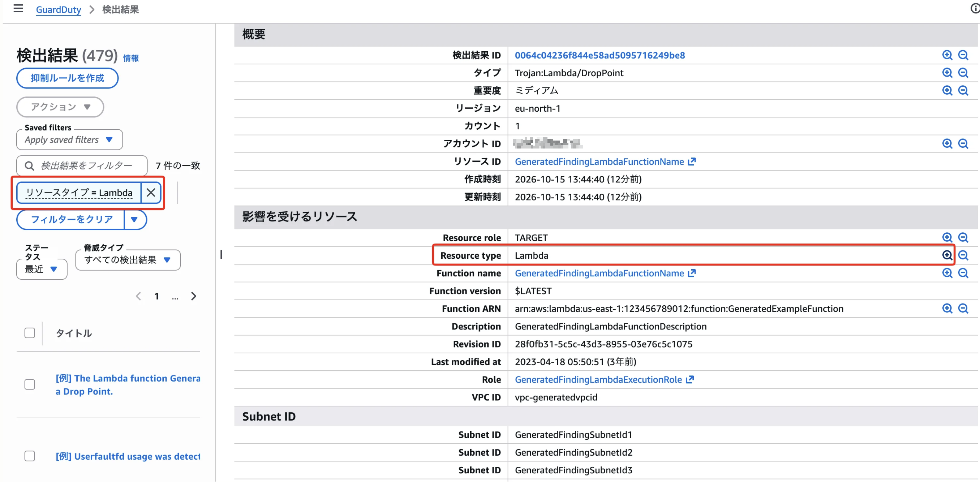Open the アクション dropdown
The width and height of the screenshot is (980, 482).
click(60, 107)
